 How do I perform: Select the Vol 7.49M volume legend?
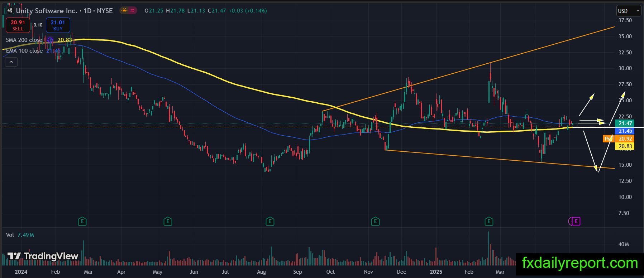(x=20, y=235)
